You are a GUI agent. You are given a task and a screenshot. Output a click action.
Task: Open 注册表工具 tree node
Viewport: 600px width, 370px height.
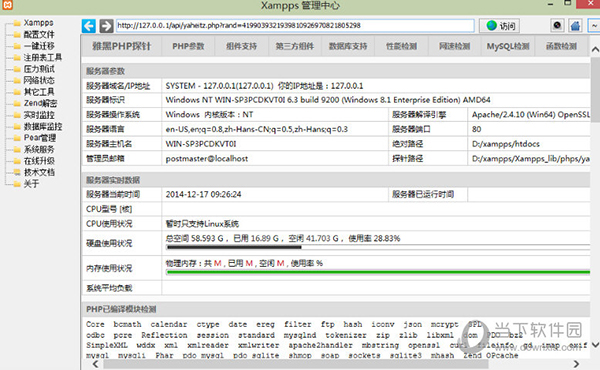pos(42,57)
